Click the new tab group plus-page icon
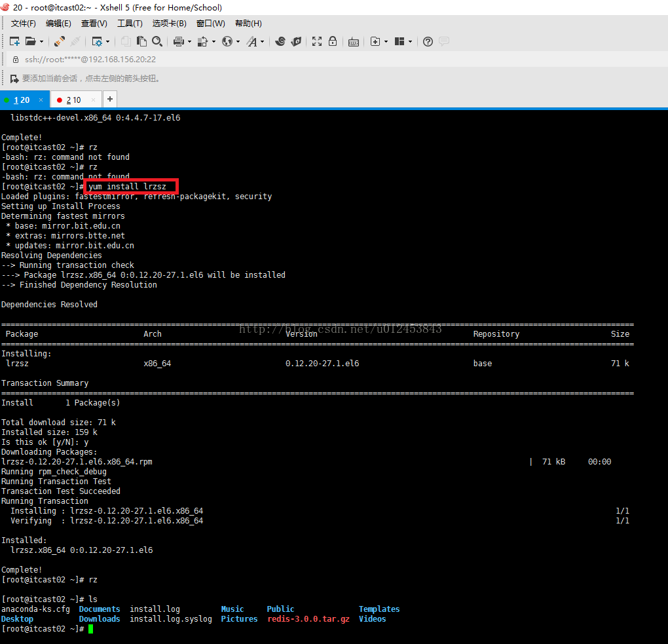 (375, 41)
